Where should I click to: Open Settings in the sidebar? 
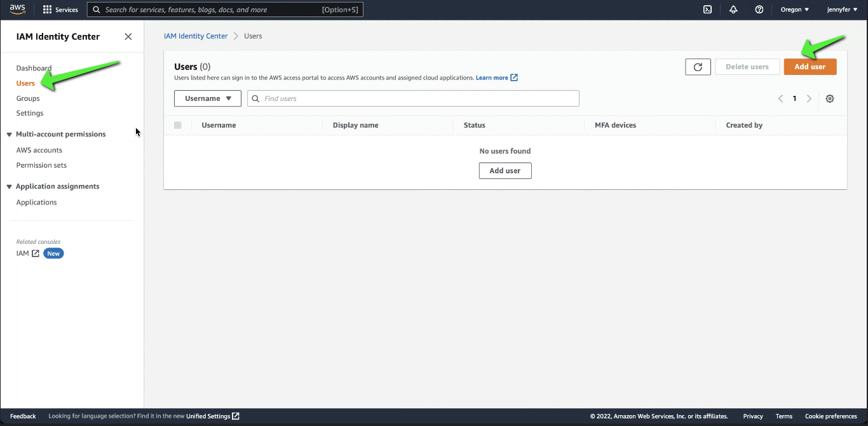pos(30,113)
